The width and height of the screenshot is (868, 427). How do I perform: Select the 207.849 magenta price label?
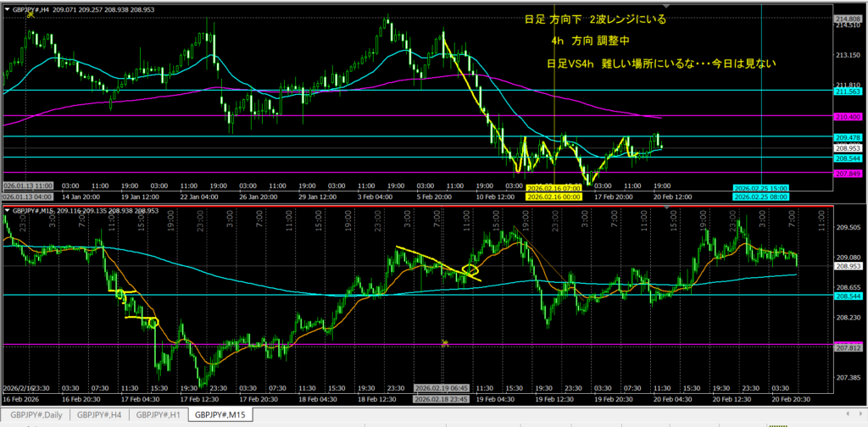849,174
